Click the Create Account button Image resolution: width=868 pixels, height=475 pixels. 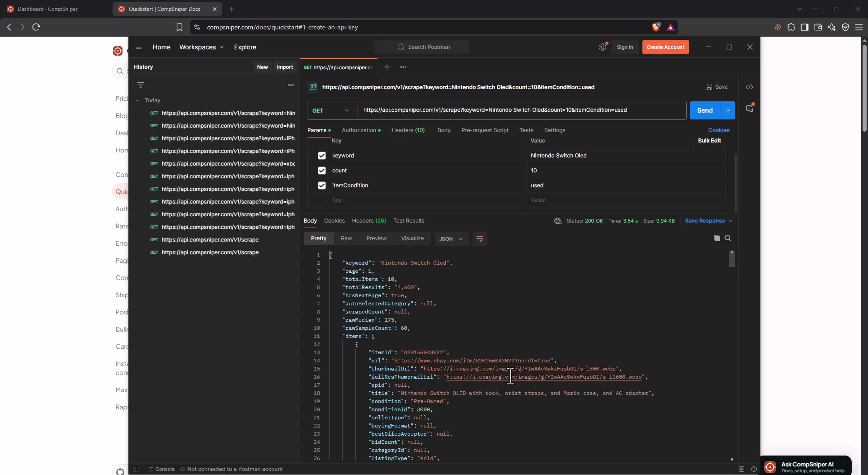[665, 47]
